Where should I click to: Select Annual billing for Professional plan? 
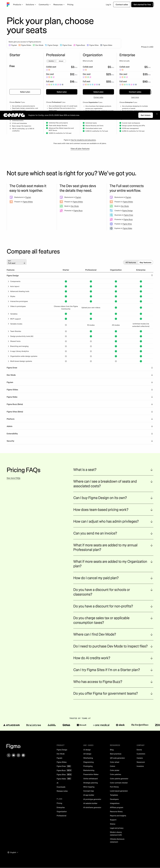point(61,61)
